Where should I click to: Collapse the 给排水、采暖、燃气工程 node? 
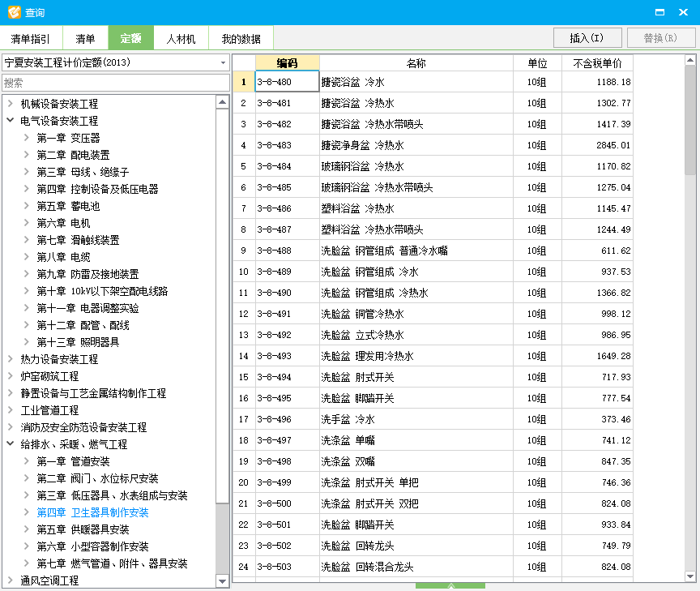pyautogui.click(x=10, y=444)
